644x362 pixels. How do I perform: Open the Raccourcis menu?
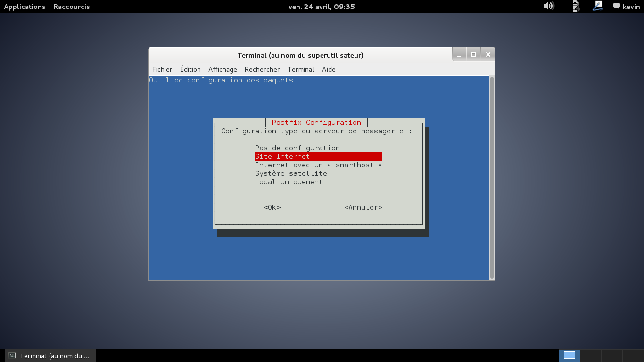coord(71,7)
